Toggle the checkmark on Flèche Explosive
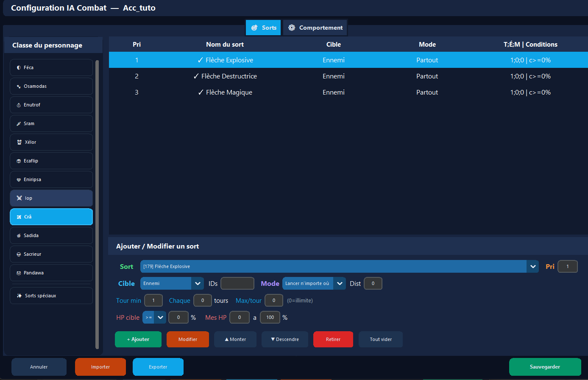Viewport: 588px width, 380px height. point(201,60)
